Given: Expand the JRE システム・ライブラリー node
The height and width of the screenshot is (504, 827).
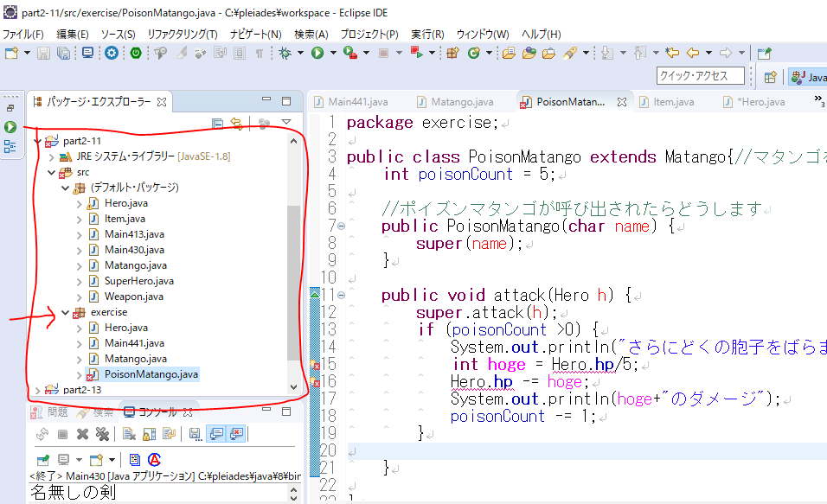Looking at the screenshot, I should pos(52,156).
